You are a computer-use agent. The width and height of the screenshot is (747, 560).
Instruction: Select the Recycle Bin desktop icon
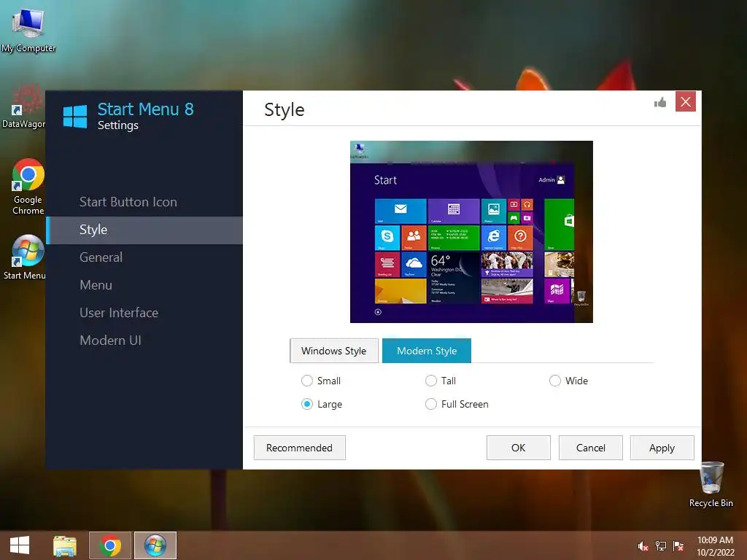click(711, 484)
